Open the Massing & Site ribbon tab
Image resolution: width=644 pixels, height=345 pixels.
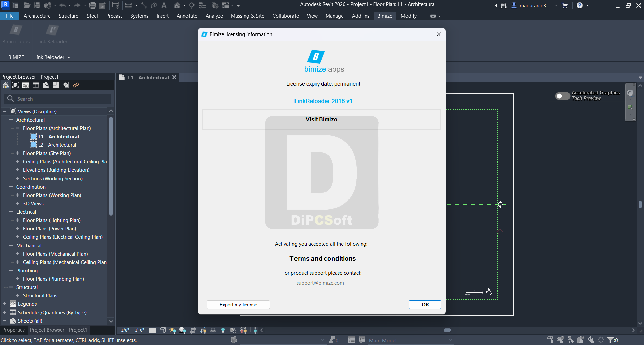click(248, 16)
